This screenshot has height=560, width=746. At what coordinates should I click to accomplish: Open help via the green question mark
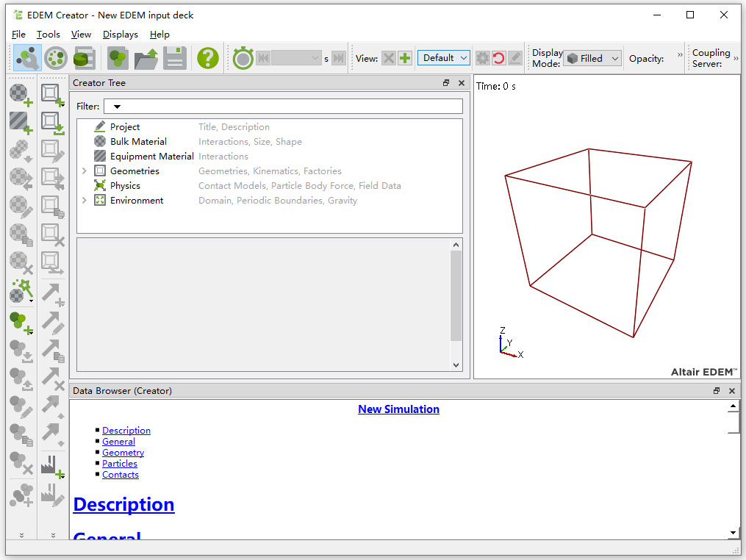pos(208,58)
